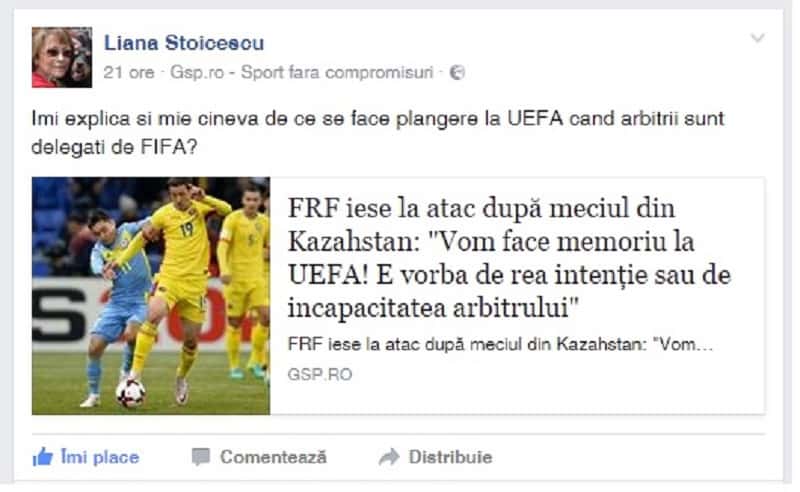Image resolution: width=800 pixels, height=492 pixels.
Task: Like the post via 'Îmi place'
Action: pos(100,457)
